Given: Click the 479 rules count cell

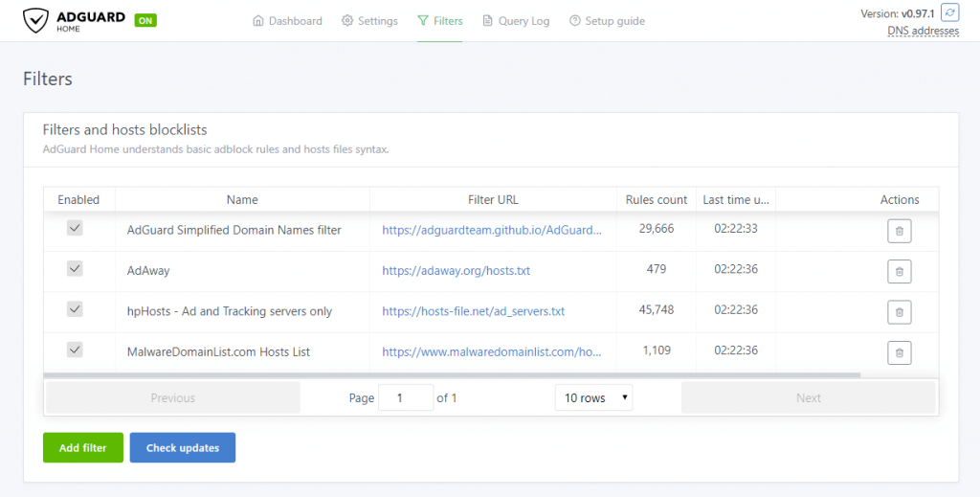Looking at the screenshot, I should 657,269.
